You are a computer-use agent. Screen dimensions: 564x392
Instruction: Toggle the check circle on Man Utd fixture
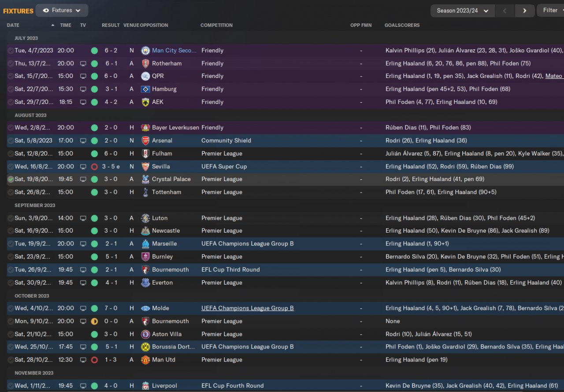click(x=11, y=360)
